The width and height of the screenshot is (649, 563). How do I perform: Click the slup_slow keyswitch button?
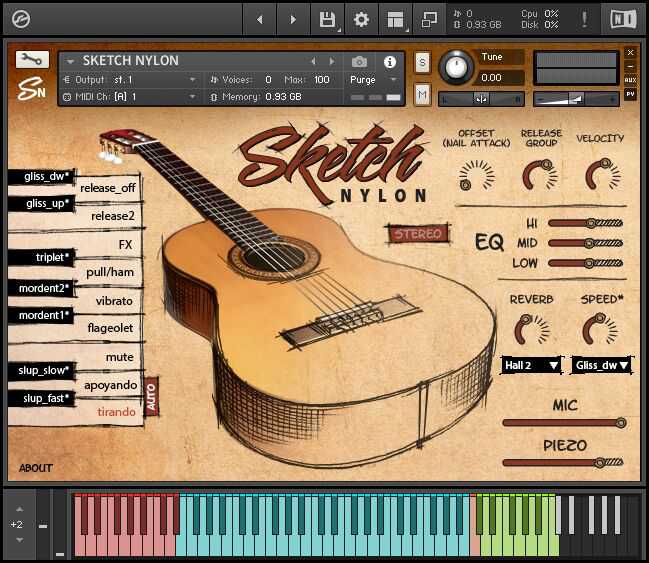coord(42,371)
